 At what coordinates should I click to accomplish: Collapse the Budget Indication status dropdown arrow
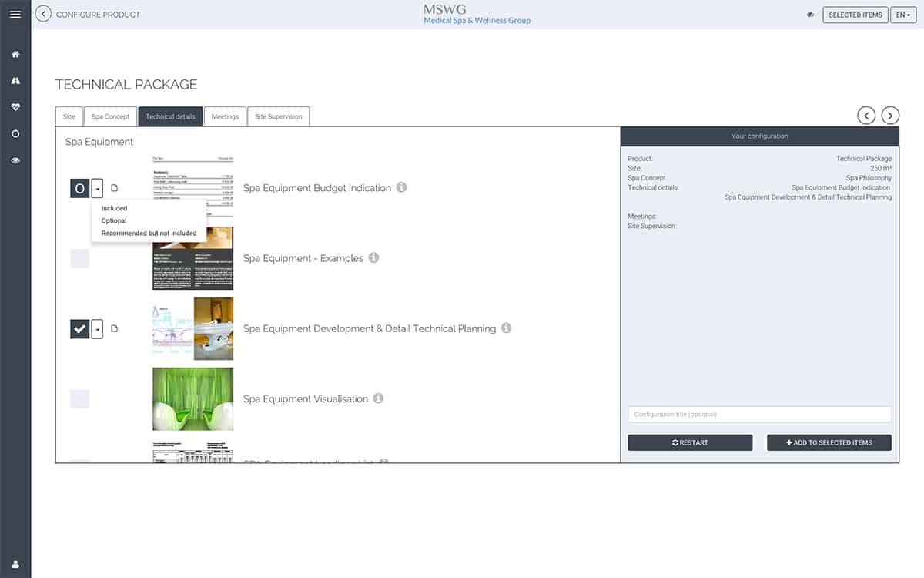[x=97, y=188]
